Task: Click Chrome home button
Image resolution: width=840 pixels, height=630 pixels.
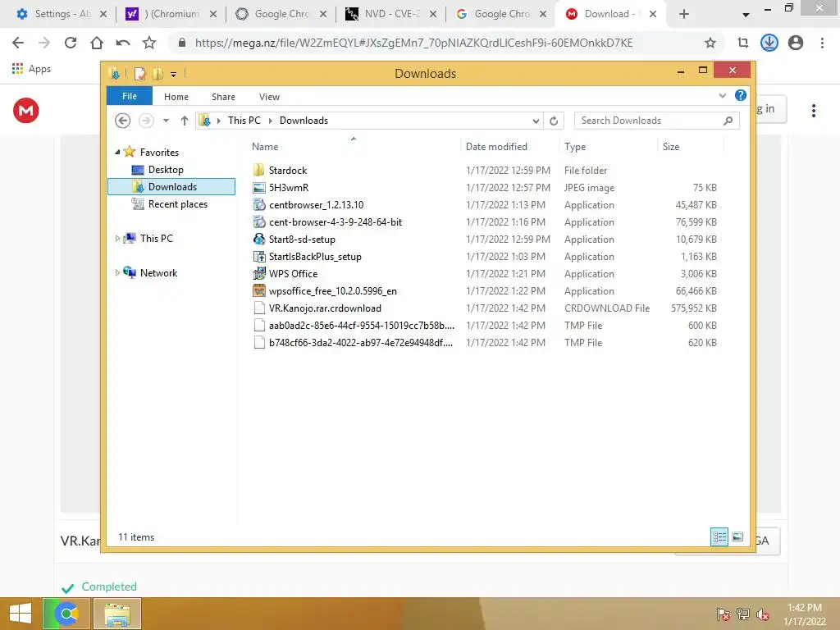Action: coord(97,43)
